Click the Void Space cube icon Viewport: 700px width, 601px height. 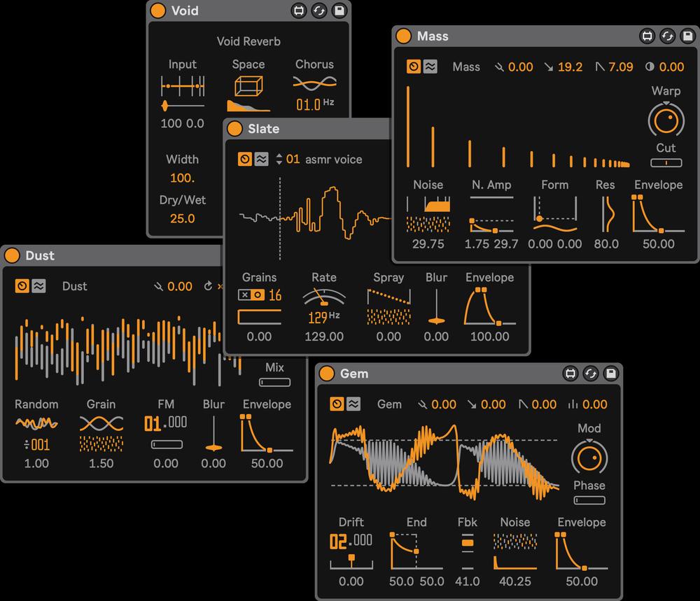pyautogui.click(x=248, y=86)
